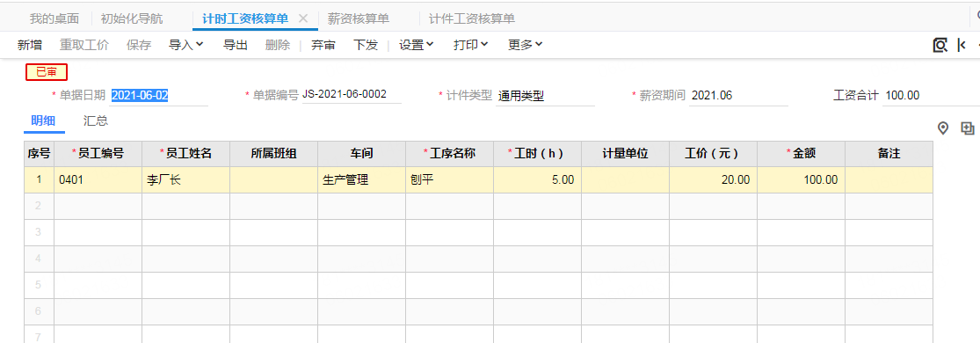Click row number 3 in table
This screenshot has height=343, width=980.
coord(39,232)
